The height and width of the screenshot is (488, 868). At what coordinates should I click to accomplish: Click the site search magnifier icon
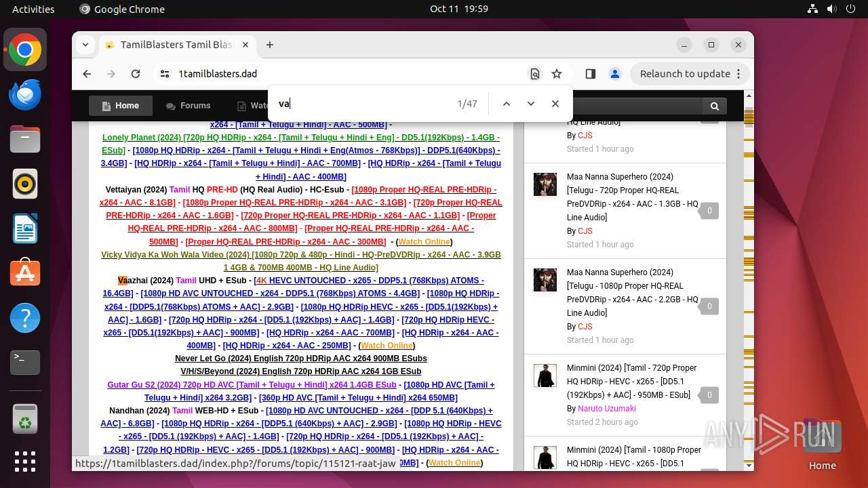715,106
